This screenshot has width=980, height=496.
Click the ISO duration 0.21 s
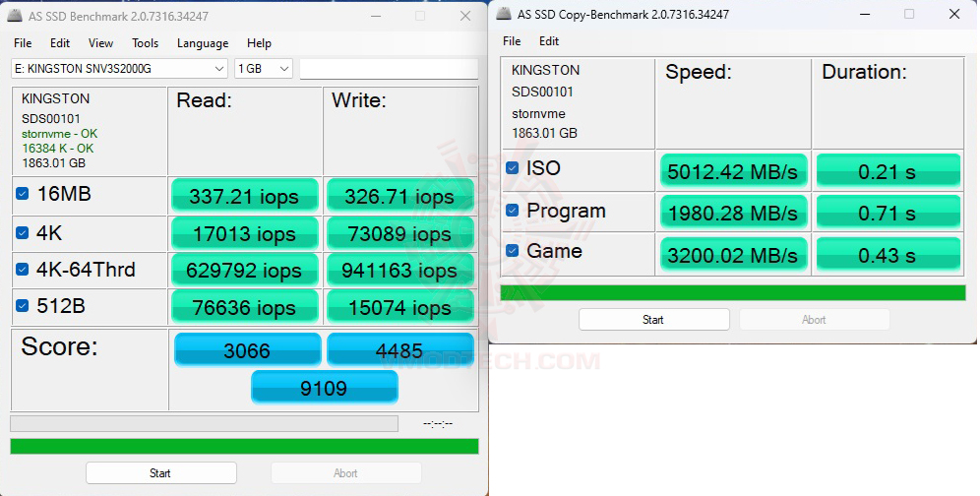coord(888,171)
